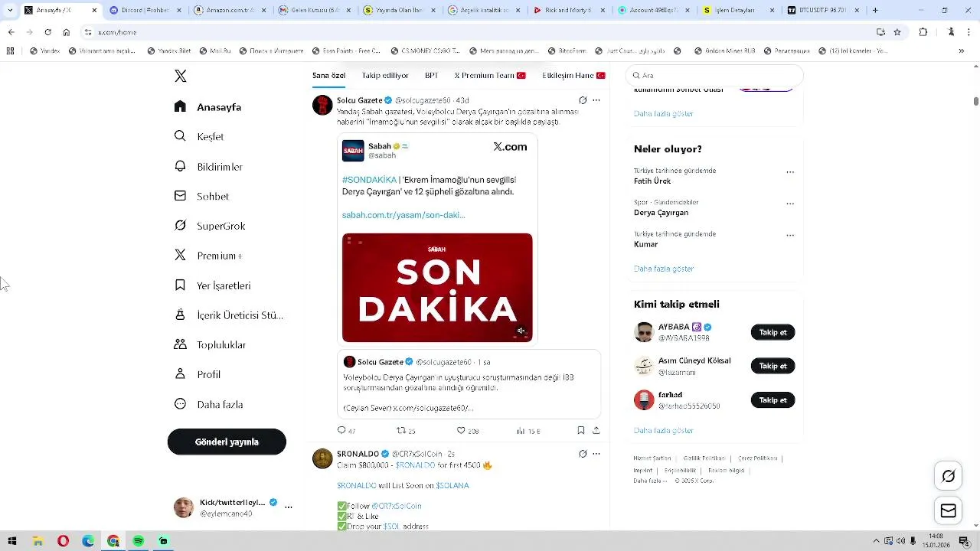
Task: Like the Solcu Gazete post
Action: coord(467,431)
